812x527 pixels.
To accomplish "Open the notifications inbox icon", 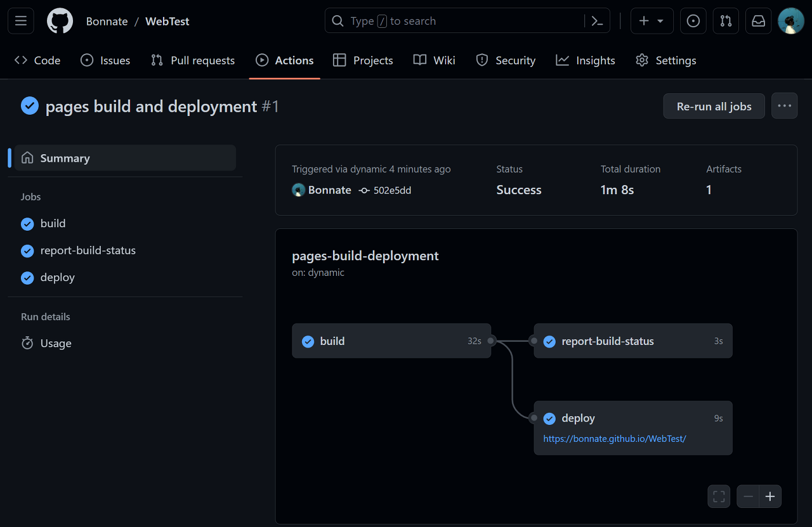I will 759,21.
